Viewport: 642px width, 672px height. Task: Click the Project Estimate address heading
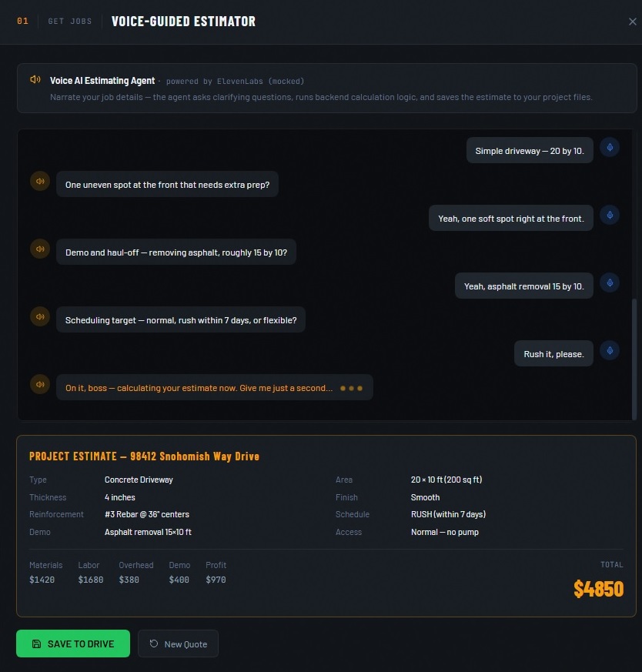pos(144,456)
